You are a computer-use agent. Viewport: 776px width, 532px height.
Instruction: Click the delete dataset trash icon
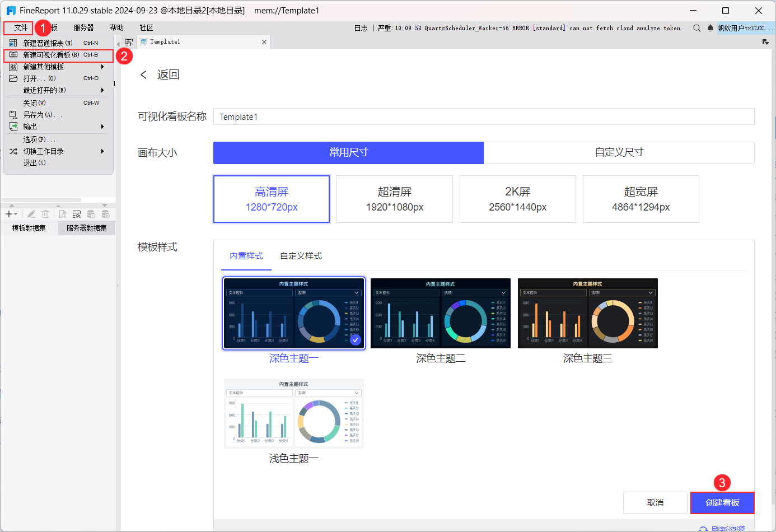pos(46,214)
